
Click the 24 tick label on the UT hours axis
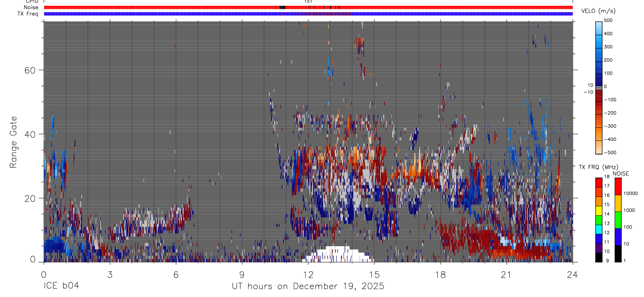(x=573, y=274)
